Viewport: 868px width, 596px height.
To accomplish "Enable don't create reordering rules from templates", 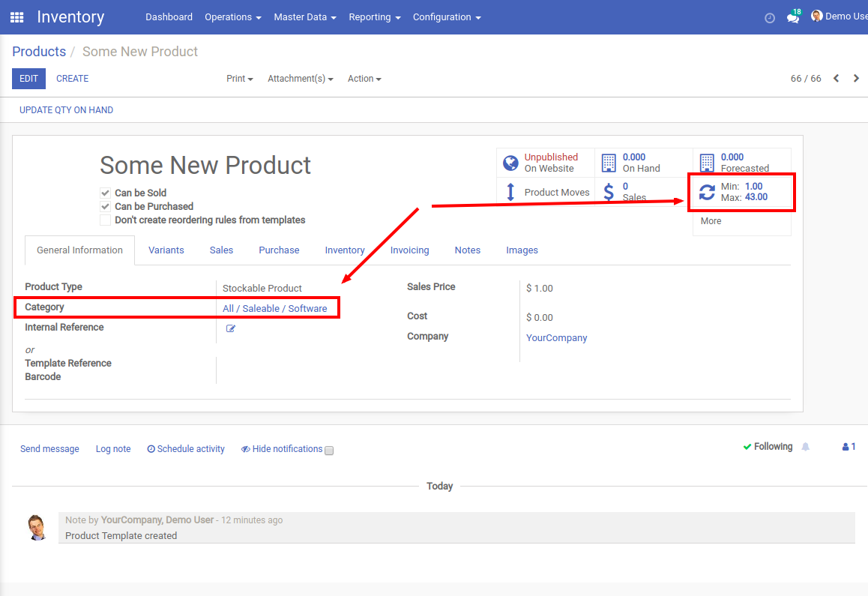I will (106, 220).
